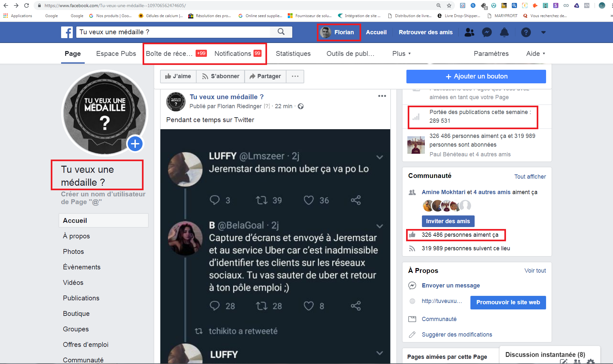The height and width of the screenshot is (364, 613).
Task: Click the J'aime button
Action: point(178,77)
